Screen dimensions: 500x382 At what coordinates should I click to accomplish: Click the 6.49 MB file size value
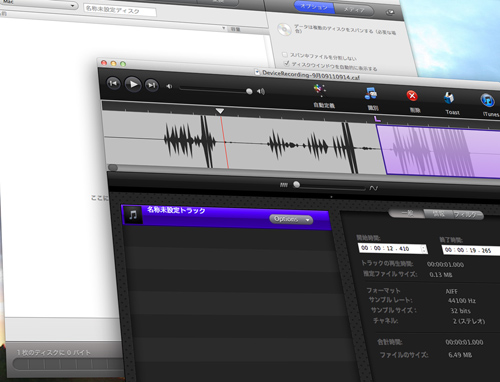click(460, 355)
